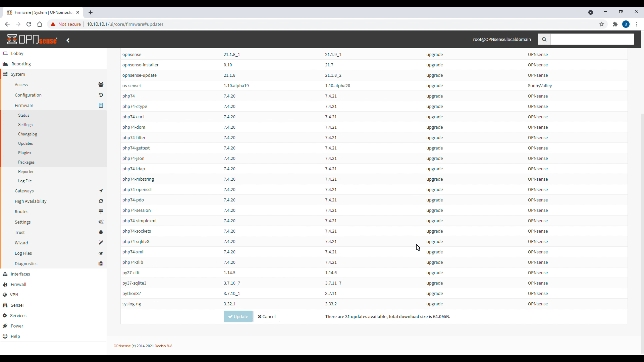Open Firmware Status page

(x=23, y=115)
